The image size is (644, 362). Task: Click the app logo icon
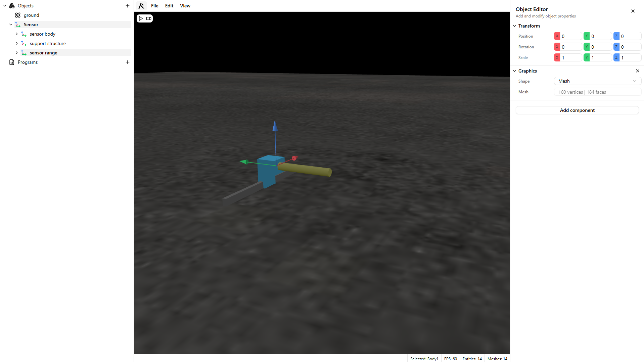click(x=141, y=6)
